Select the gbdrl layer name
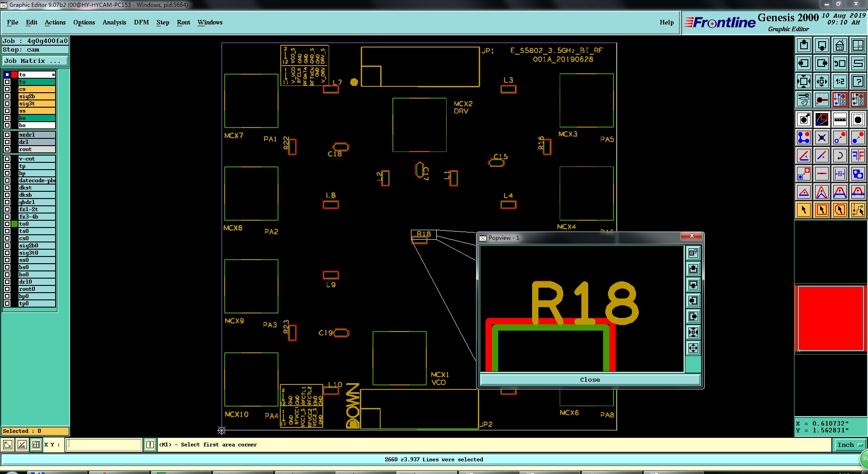 [37, 202]
